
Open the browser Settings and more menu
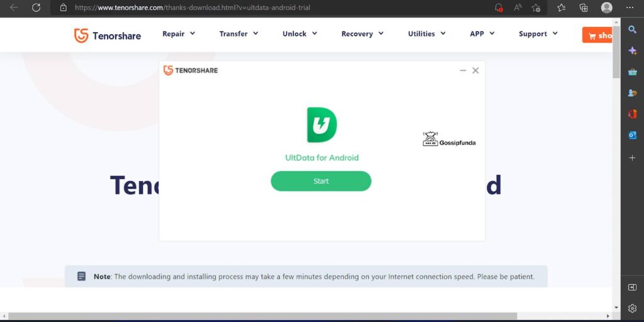tap(630, 8)
